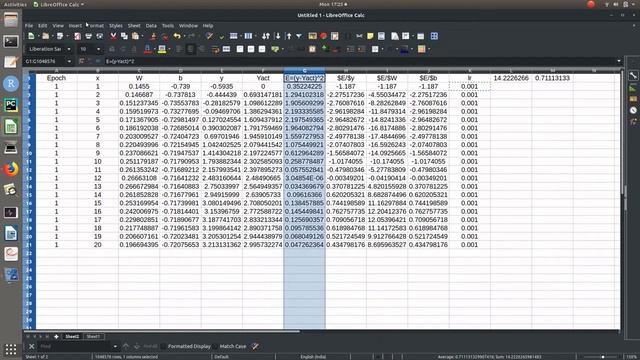The image size is (640, 360).
Task: Click the Sort icon in toolbar
Action: [266, 36]
